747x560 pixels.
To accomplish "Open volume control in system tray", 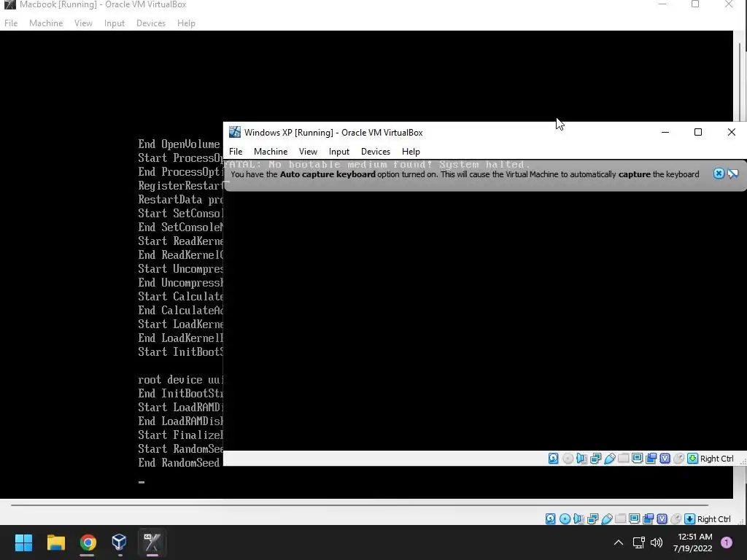I will (657, 542).
